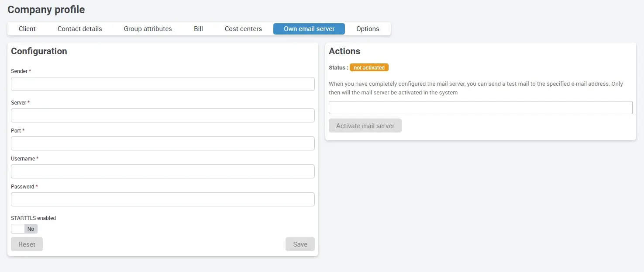Screen dimensions: 644x272
Task: Save the mail server configuration
Action: [x=300, y=244]
